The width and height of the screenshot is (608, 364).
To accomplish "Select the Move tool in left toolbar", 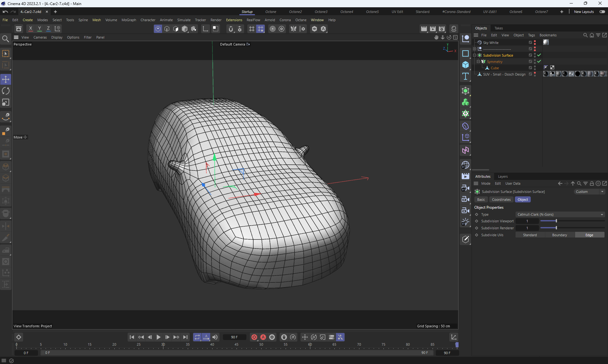I will (6, 79).
